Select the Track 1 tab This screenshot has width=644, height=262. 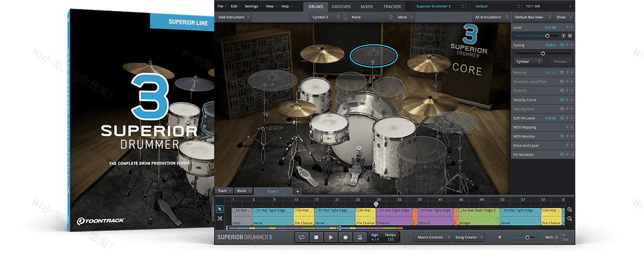coord(273,191)
